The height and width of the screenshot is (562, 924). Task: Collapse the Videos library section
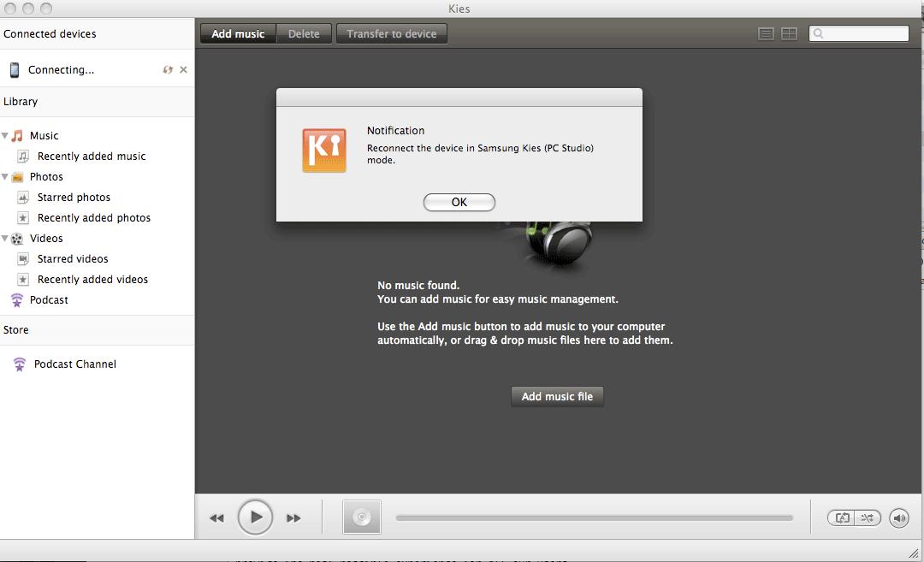click(5, 239)
